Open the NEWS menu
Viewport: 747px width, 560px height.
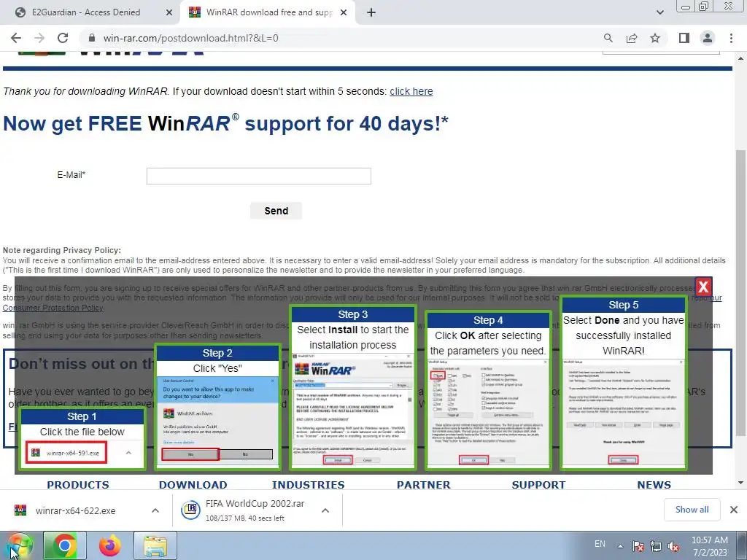[x=654, y=485]
